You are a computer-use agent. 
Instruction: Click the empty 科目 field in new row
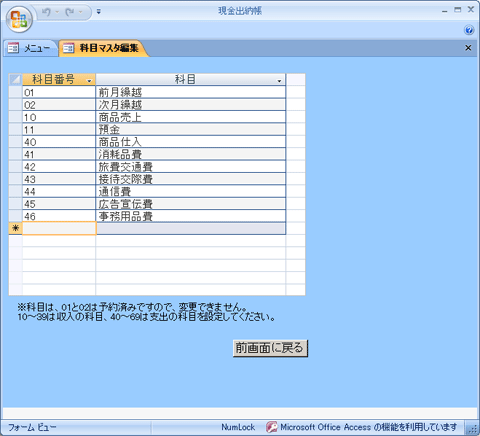tap(191, 229)
